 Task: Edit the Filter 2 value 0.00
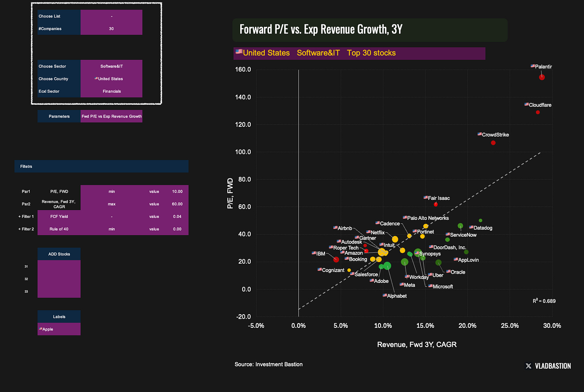pos(177,229)
